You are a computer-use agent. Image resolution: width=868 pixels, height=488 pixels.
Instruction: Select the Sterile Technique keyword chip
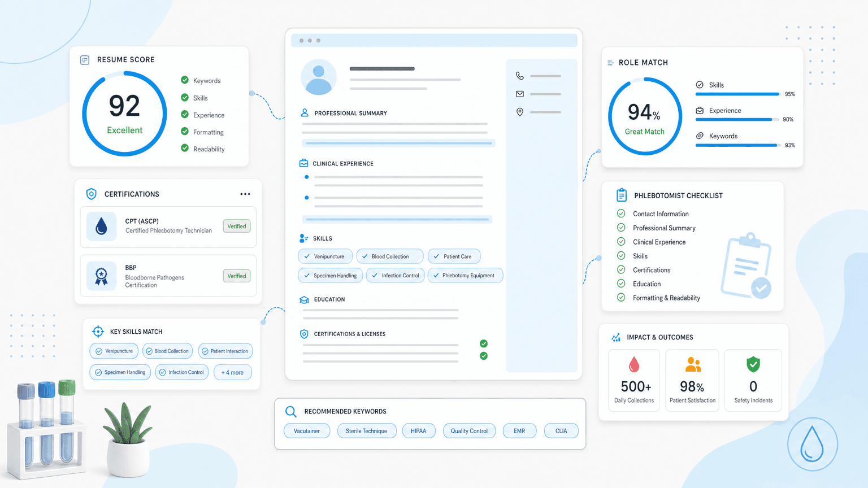[x=367, y=431]
